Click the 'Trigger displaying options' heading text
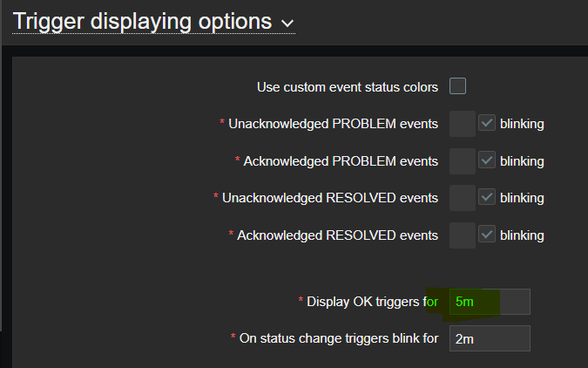588x368 pixels. click(x=140, y=21)
